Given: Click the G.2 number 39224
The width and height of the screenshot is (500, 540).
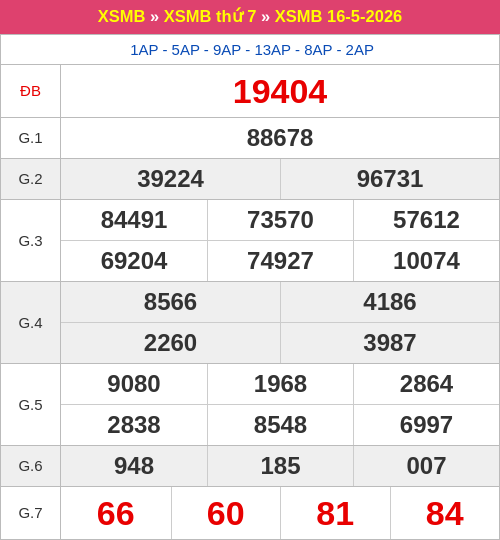Looking at the screenshot, I should [x=170, y=179].
